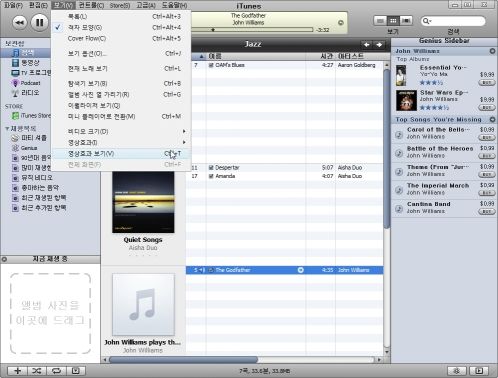Toggle artwork viewer button at bottom bar
Screen dimensions: 498x378
76,371
